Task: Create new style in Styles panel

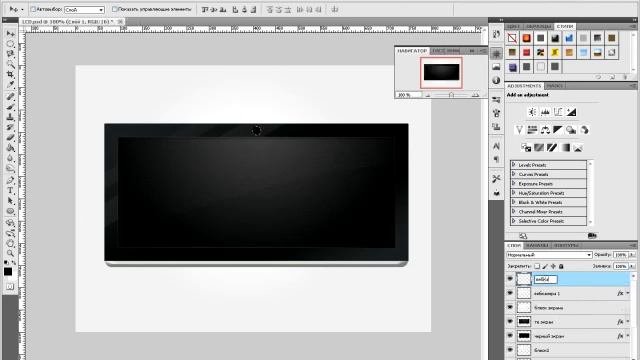Action: pyautogui.click(x=612, y=77)
